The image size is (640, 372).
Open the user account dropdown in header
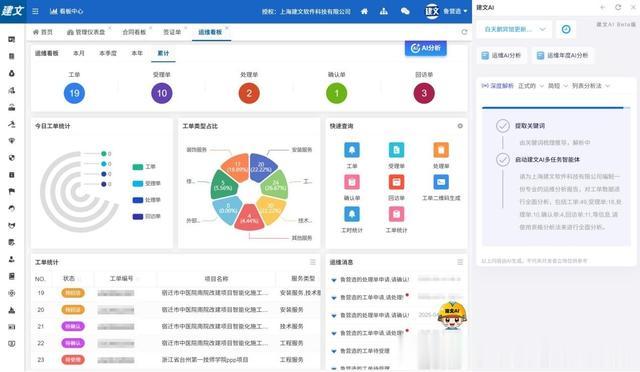point(455,11)
